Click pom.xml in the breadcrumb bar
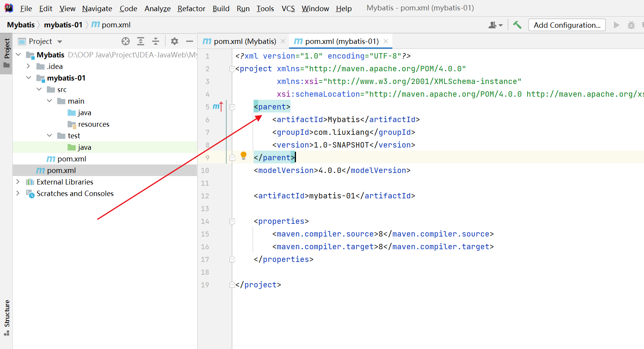The height and width of the screenshot is (349, 644). [111, 25]
